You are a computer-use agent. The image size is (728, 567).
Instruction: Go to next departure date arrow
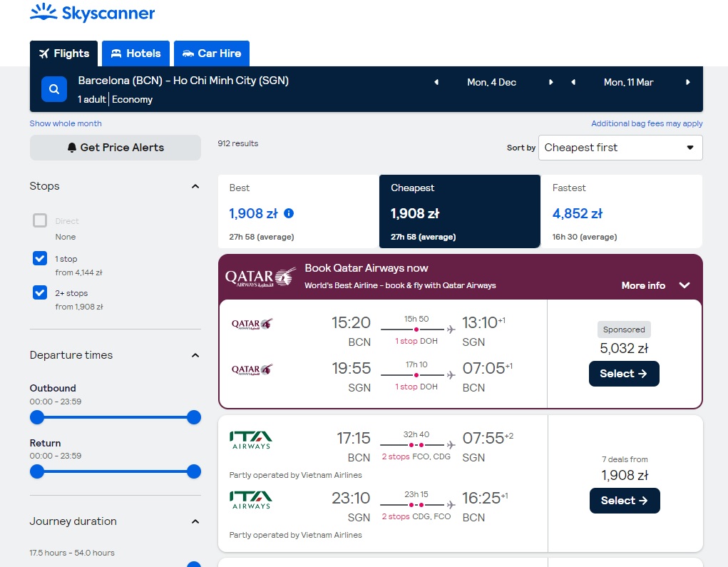(550, 82)
